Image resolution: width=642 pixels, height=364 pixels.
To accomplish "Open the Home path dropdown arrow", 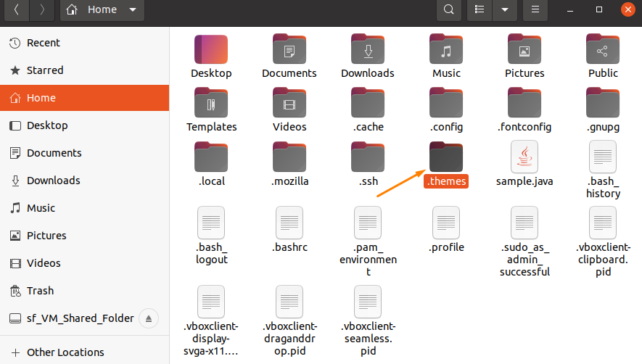I will point(133,9).
